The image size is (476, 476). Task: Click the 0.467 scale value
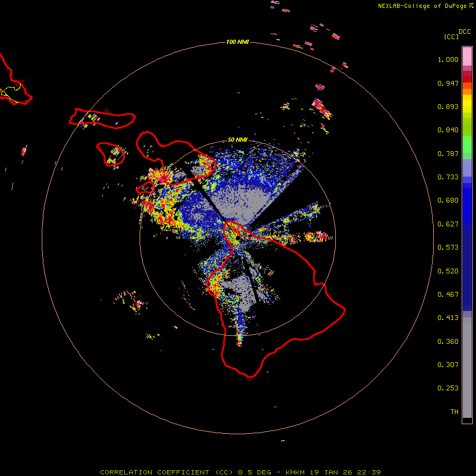(448, 295)
